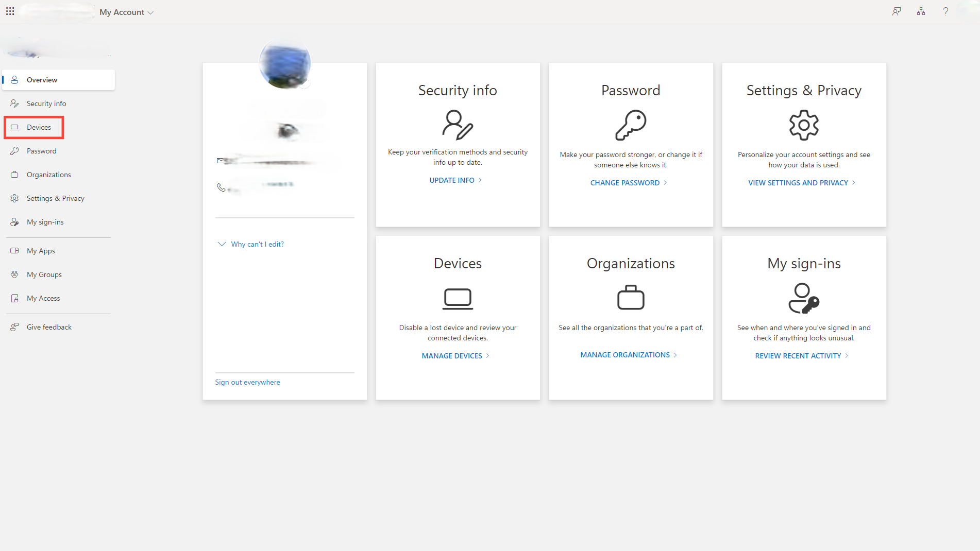The height and width of the screenshot is (551, 980).
Task: Click the feedback person icon in header
Action: (897, 11)
